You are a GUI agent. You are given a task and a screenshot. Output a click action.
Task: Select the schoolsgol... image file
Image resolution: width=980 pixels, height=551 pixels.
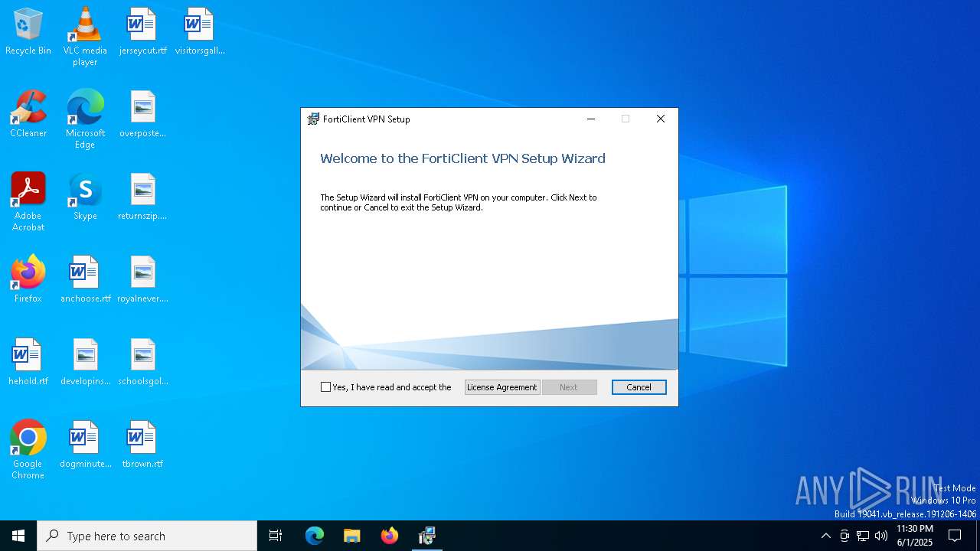pyautogui.click(x=142, y=363)
